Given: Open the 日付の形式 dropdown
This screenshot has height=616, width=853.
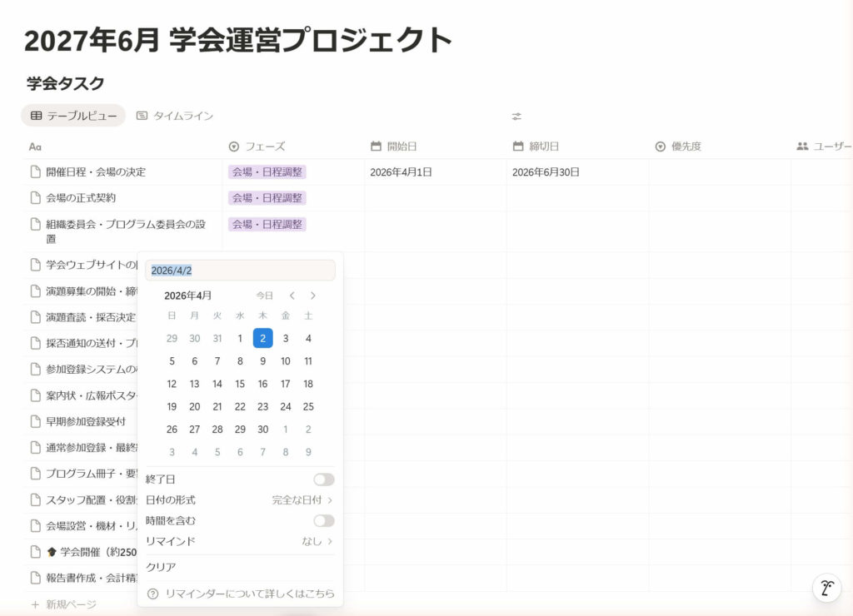Looking at the screenshot, I should [302, 500].
